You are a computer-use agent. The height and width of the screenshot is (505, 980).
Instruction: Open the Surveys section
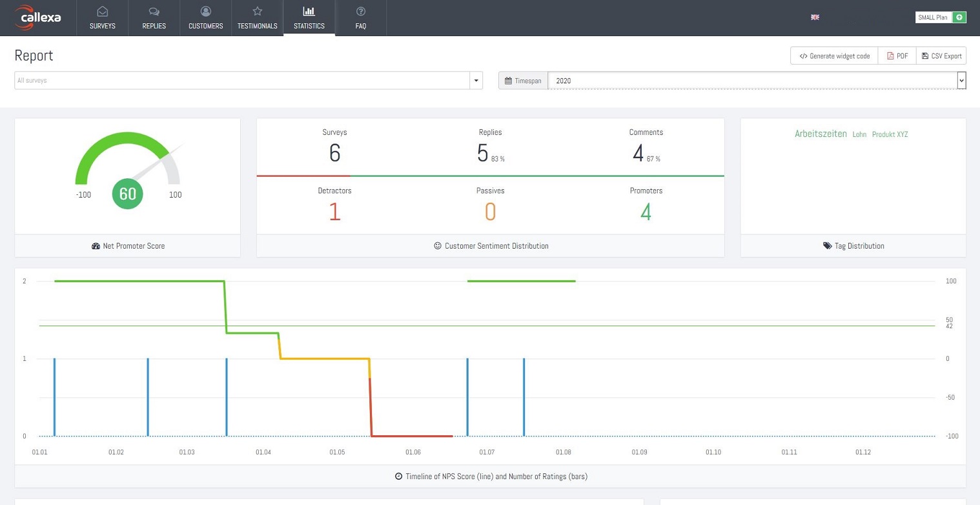103,17
